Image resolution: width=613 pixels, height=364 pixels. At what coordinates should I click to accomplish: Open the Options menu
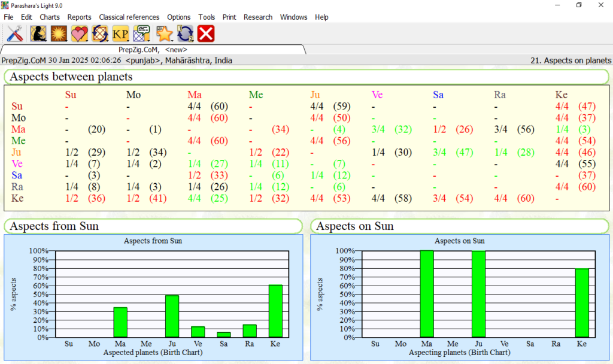[x=178, y=17]
